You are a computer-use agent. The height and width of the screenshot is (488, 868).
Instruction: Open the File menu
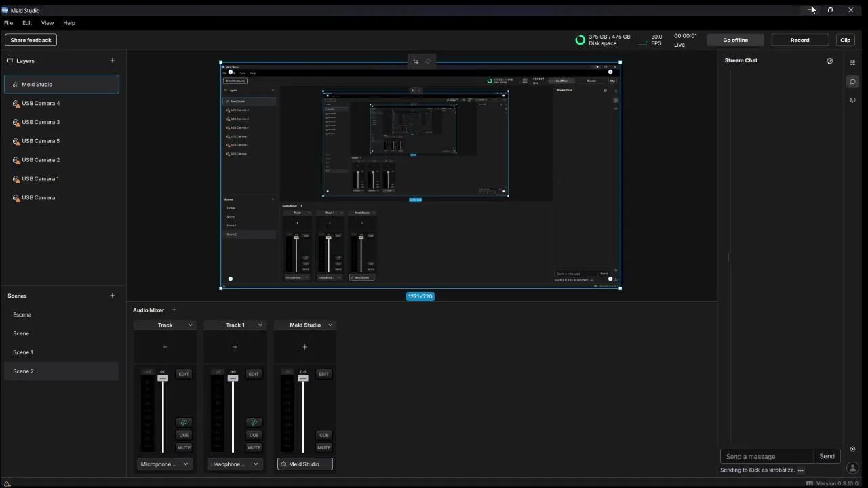(x=8, y=23)
